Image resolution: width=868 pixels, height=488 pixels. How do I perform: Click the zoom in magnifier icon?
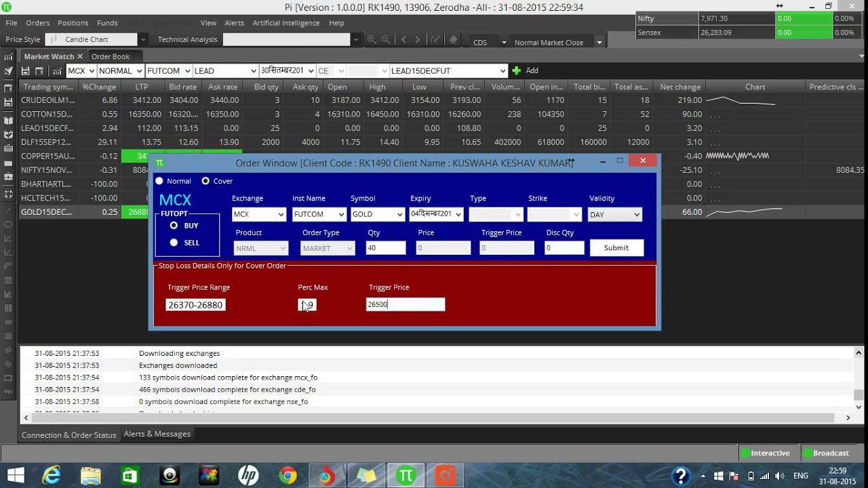[372, 40]
